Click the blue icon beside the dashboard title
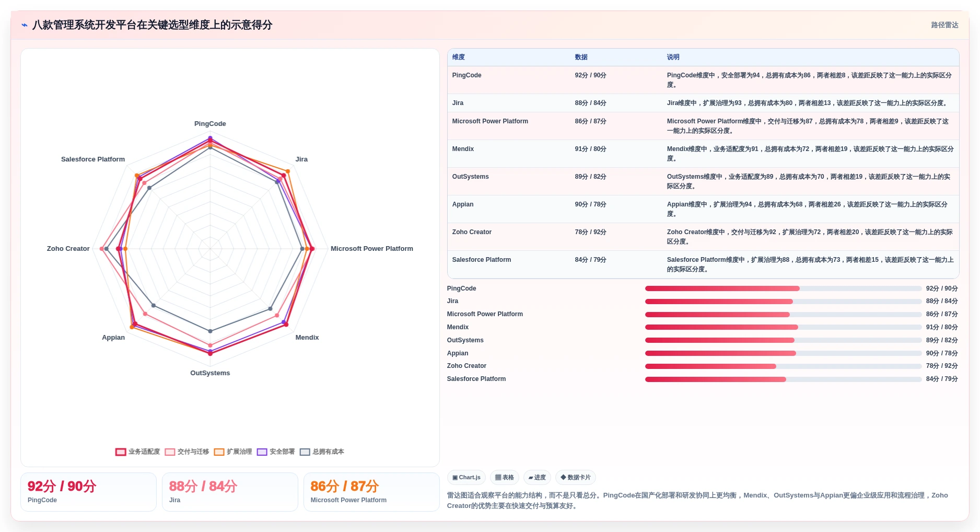 click(24, 25)
